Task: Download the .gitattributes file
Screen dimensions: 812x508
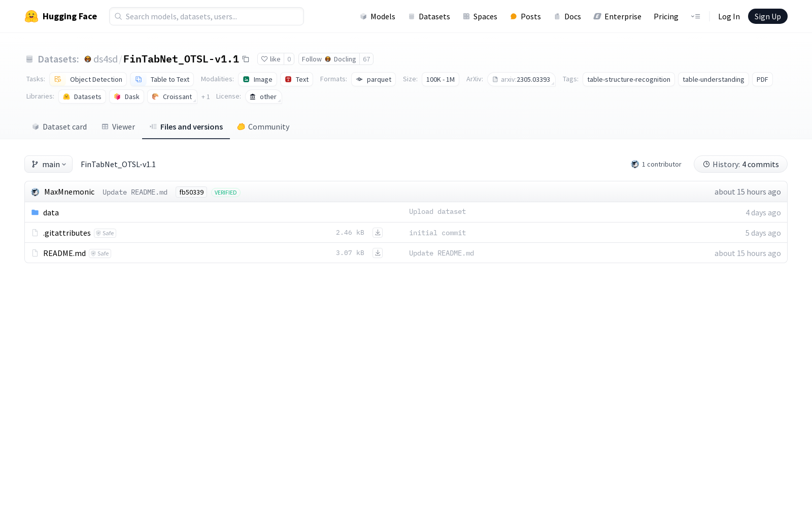Action: (378, 232)
